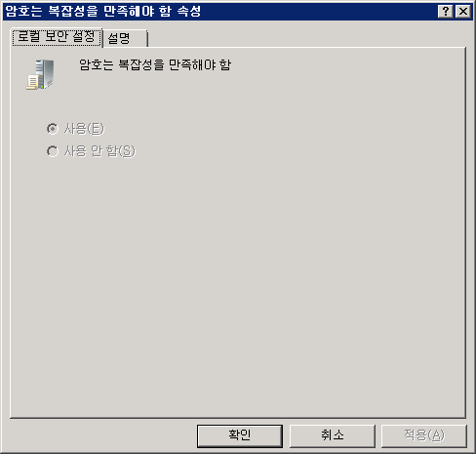Click the 사용 안 함(S) label text
The height and width of the screenshot is (454, 476).
click(x=99, y=151)
